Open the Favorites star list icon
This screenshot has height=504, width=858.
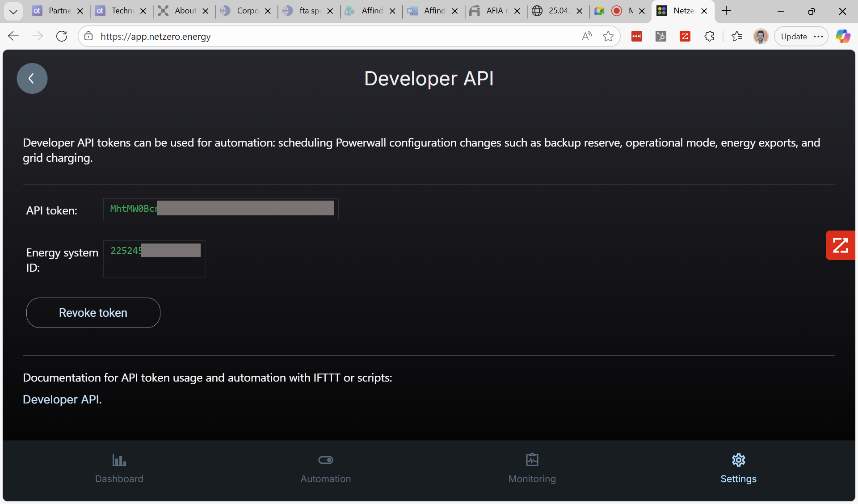click(x=737, y=36)
